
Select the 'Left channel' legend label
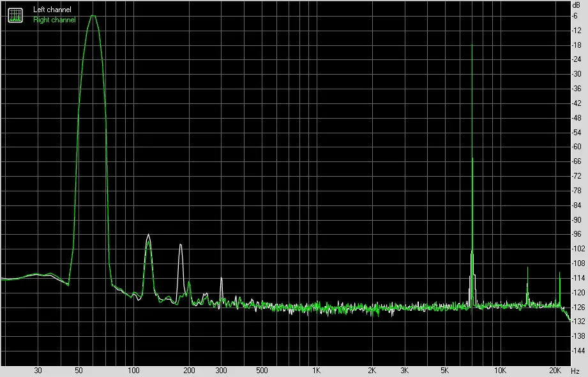coord(52,10)
